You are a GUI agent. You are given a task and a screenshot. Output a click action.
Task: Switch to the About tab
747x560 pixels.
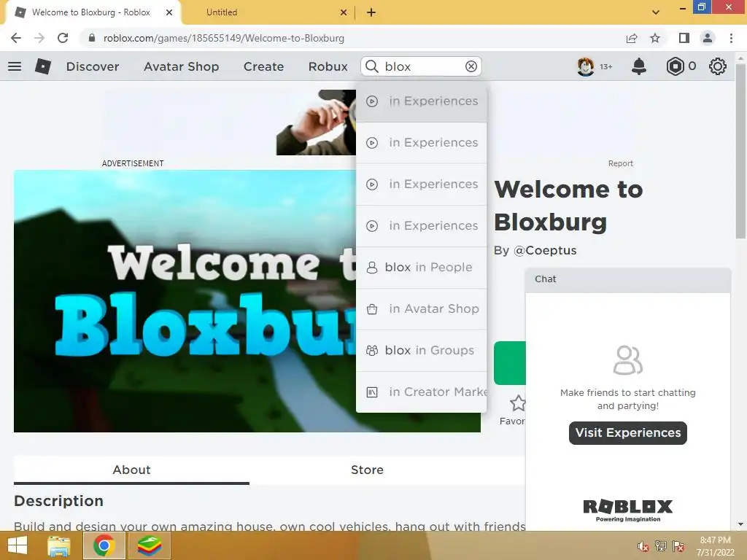[131, 470]
